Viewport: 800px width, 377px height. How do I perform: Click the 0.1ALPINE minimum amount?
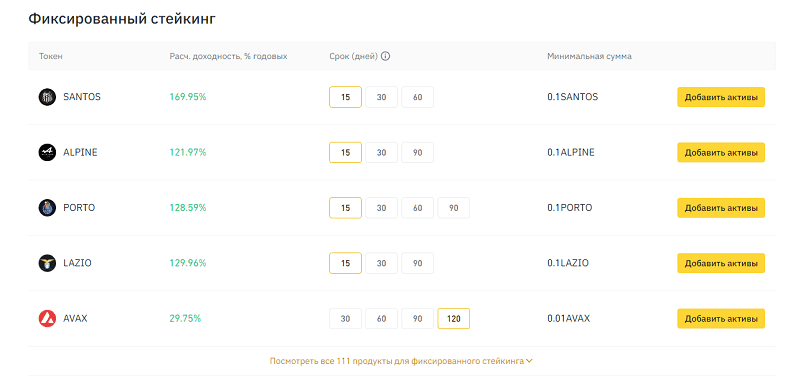tap(571, 153)
